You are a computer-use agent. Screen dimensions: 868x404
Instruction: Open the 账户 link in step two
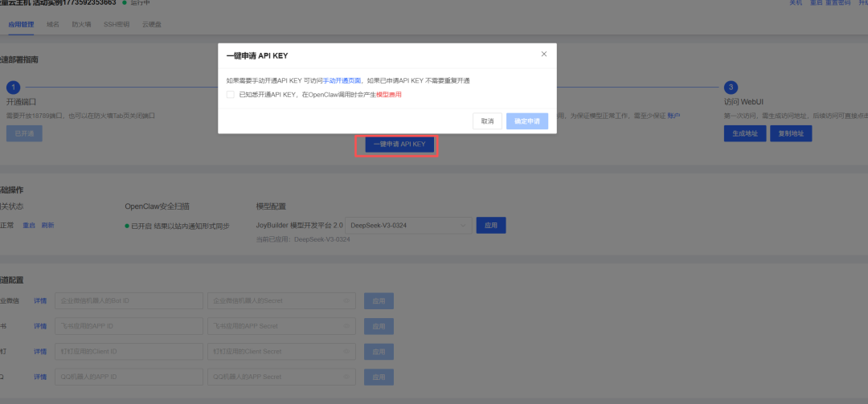(674, 116)
